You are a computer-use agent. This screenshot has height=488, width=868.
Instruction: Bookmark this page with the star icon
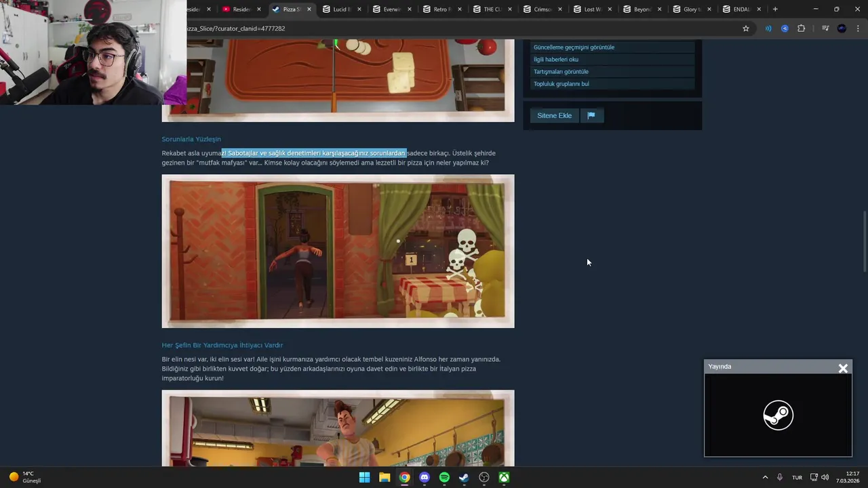[746, 28]
